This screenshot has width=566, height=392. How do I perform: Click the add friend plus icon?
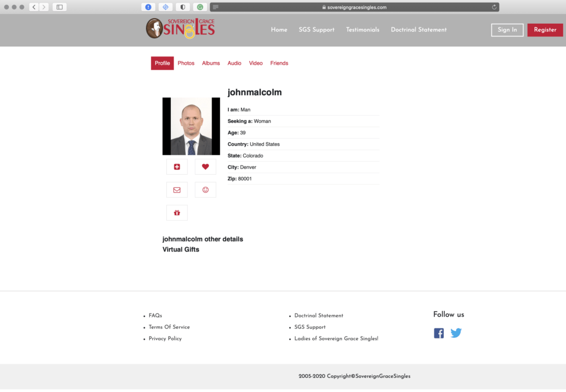click(177, 167)
